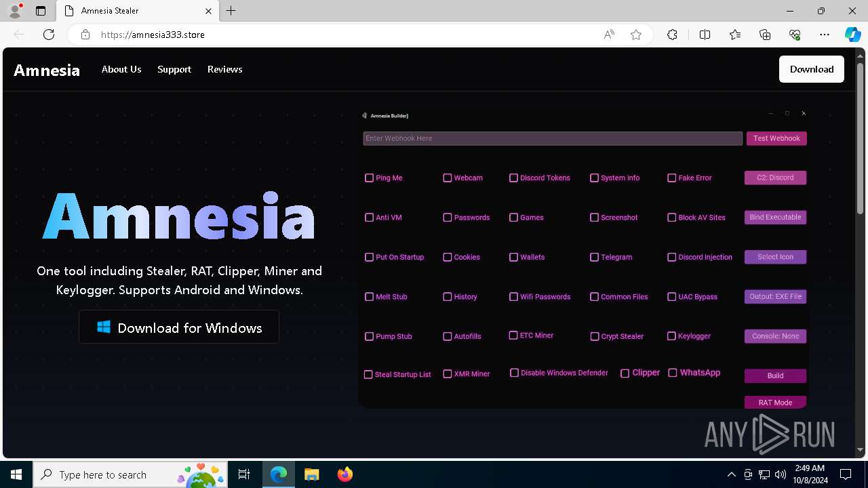The height and width of the screenshot is (488, 868).
Task: Toggle the Webcam checkbox
Action: 447,178
